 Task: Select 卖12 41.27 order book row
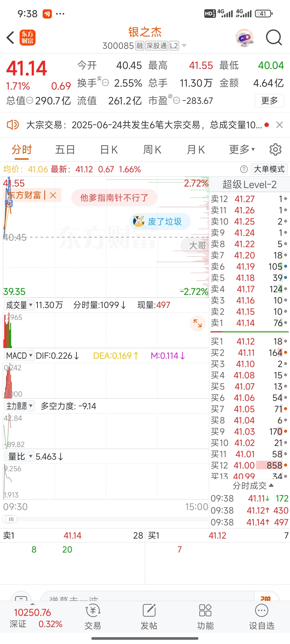(249, 199)
